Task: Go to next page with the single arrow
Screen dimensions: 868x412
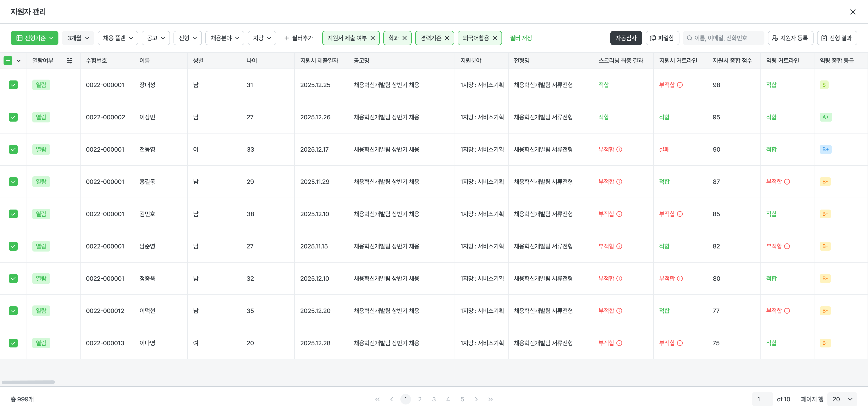Action: click(476, 399)
